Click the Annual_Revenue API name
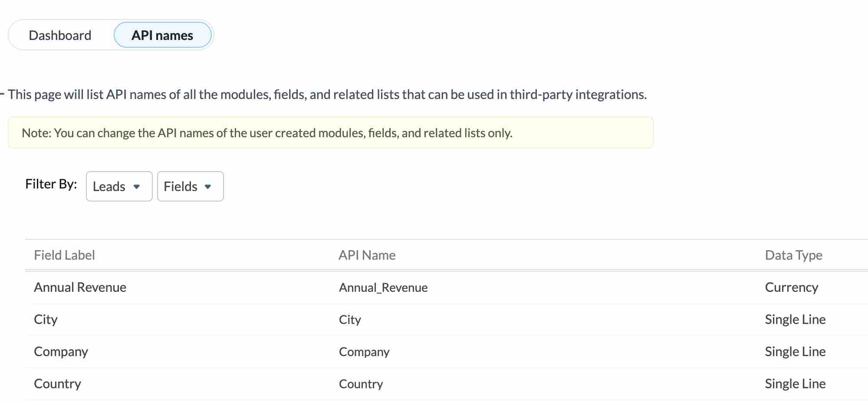This screenshot has width=868, height=403. point(383,287)
